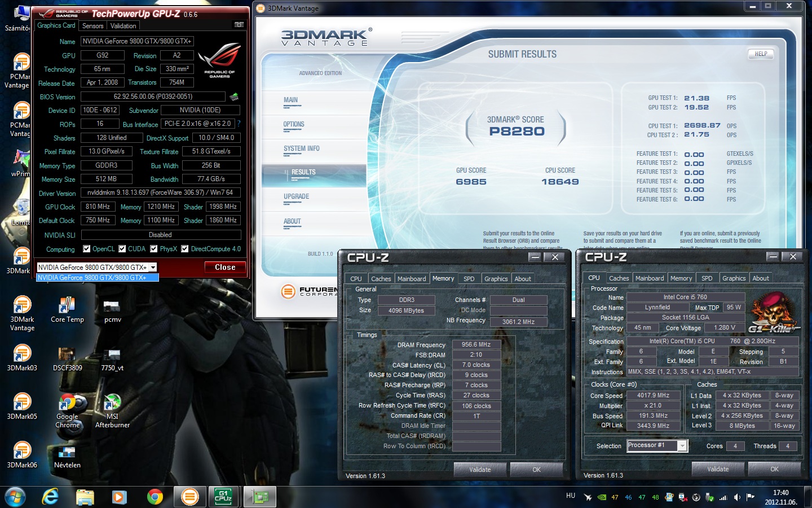The image size is (812, 508).
Task: Open the SPD tab in left CPU-Z window
Action: (x=469, y=279)
